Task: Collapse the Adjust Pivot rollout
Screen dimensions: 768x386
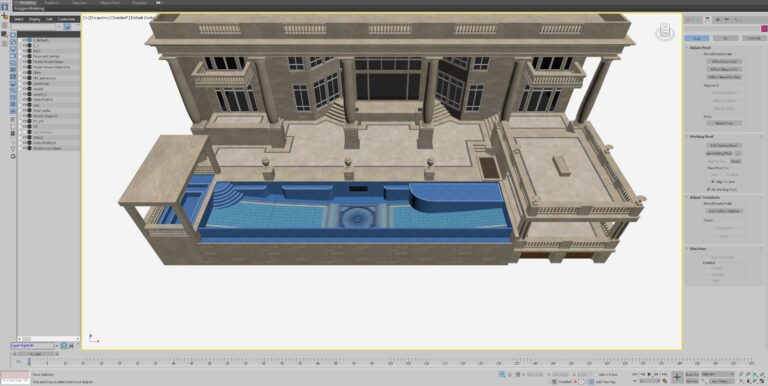Action: [x=699, y=48]
